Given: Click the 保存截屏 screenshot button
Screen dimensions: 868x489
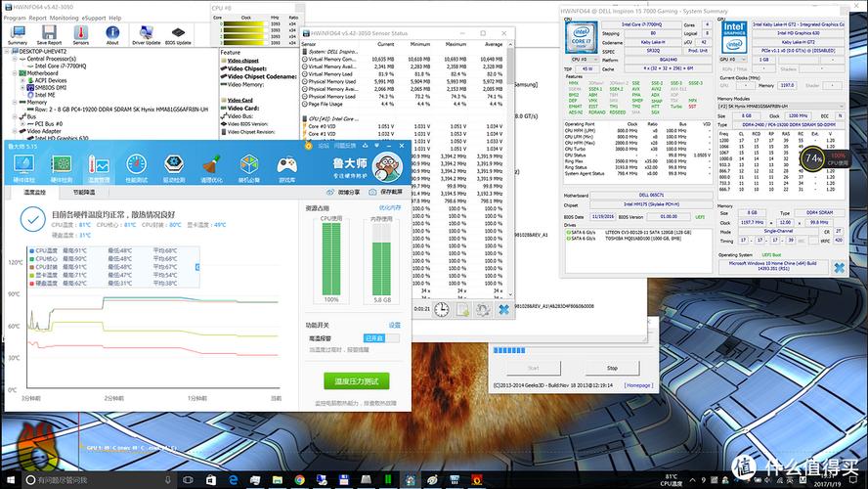Looking at the screenshot, I should pyautogui.click(x=386, y=192).
